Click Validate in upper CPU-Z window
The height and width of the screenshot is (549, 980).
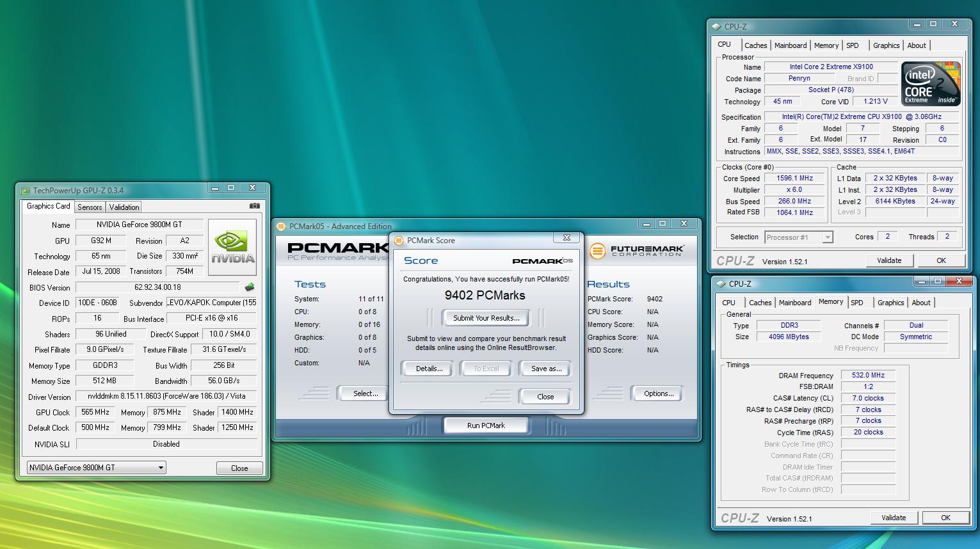(889, 260)
